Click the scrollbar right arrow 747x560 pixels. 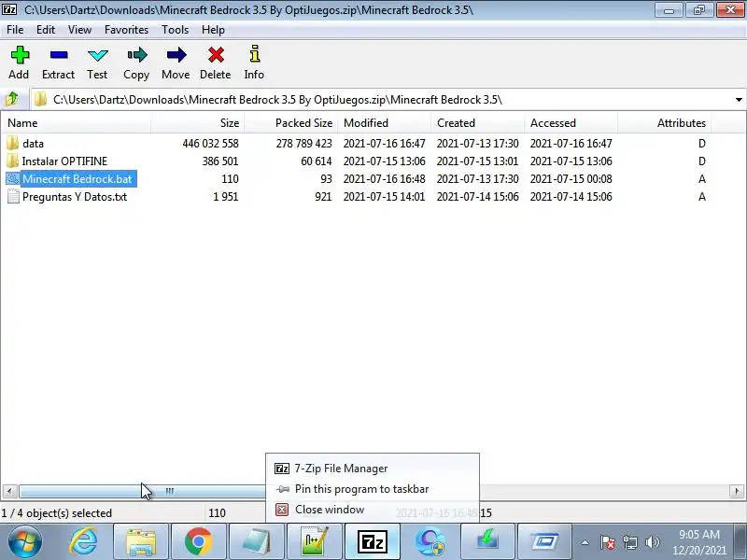737,491
